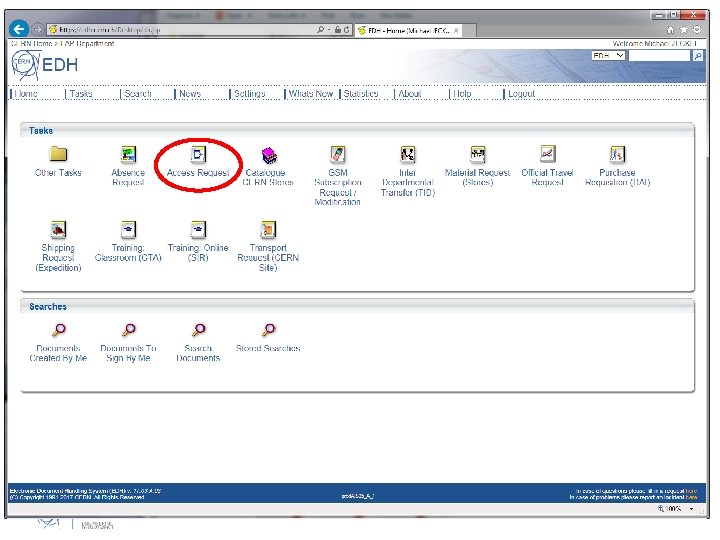The image size is (720, 540).
Task: Click the browser back arrow button
Action: tap(18, 29)
